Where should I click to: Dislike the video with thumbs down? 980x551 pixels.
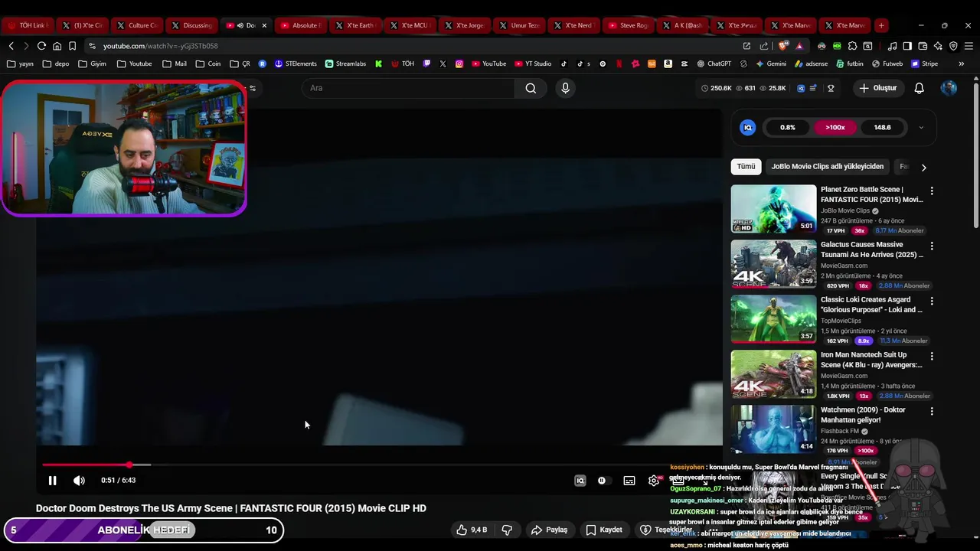tap(507, 530)
